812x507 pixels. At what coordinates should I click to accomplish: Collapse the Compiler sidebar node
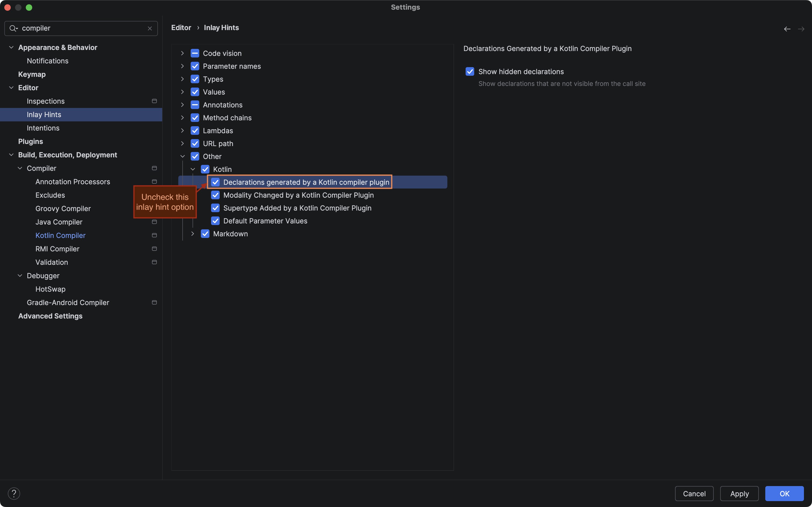(20, 168)
